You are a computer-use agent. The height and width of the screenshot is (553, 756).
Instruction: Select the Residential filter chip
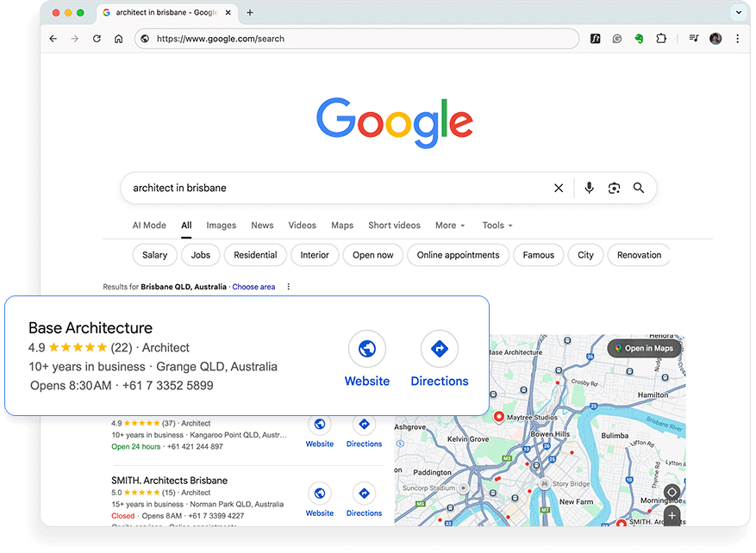coord(255,255)
